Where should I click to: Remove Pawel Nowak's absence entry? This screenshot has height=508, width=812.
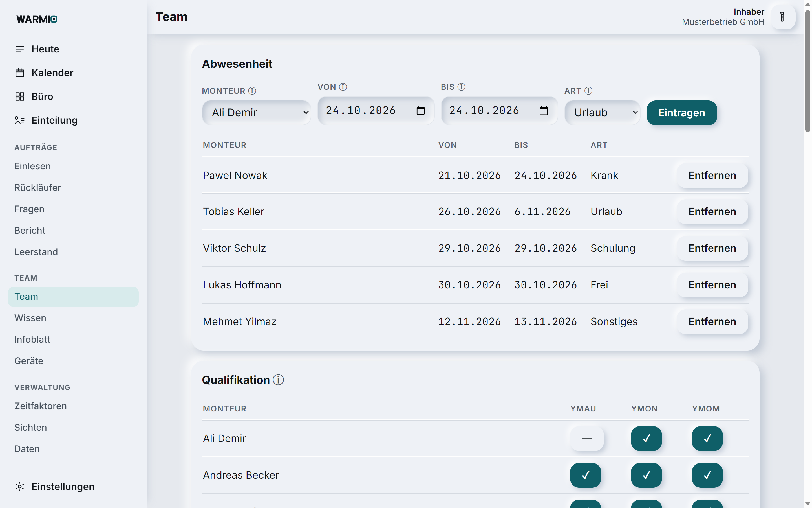(x=712, y=175)
